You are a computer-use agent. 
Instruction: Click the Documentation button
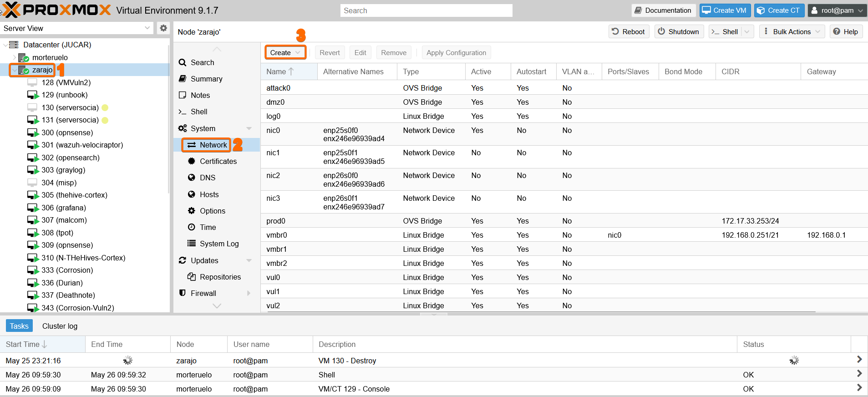click(x=663, y=10)
